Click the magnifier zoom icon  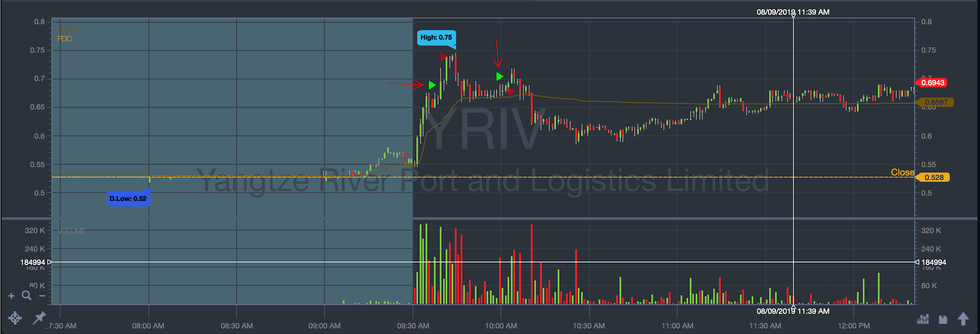pos(27,296)
